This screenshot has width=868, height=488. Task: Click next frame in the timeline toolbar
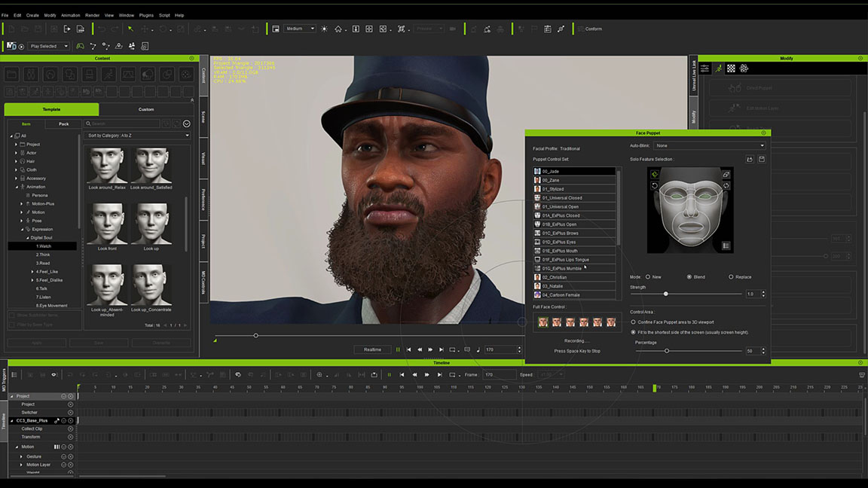pyautogui.click(x=426, y=374)
